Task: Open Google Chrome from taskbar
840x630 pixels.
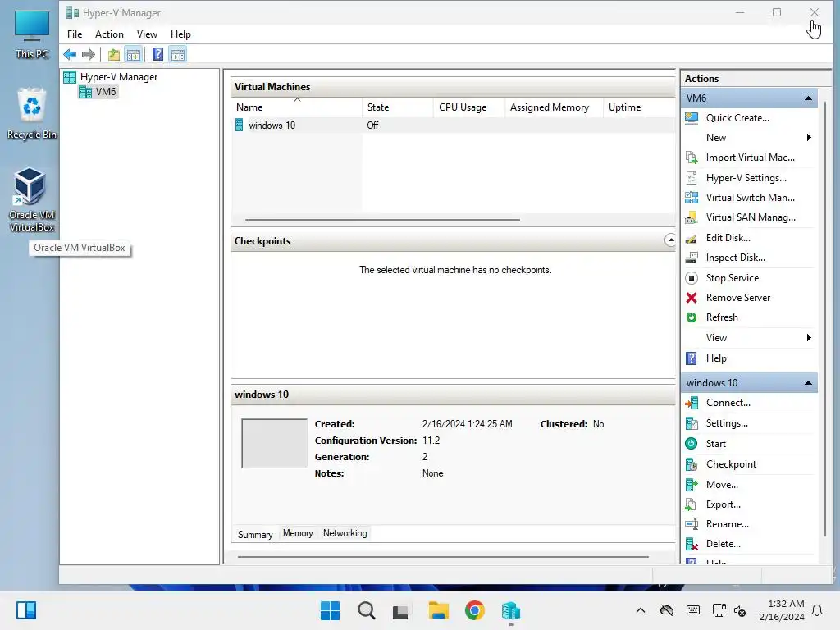Action: (x=475, y=610)
